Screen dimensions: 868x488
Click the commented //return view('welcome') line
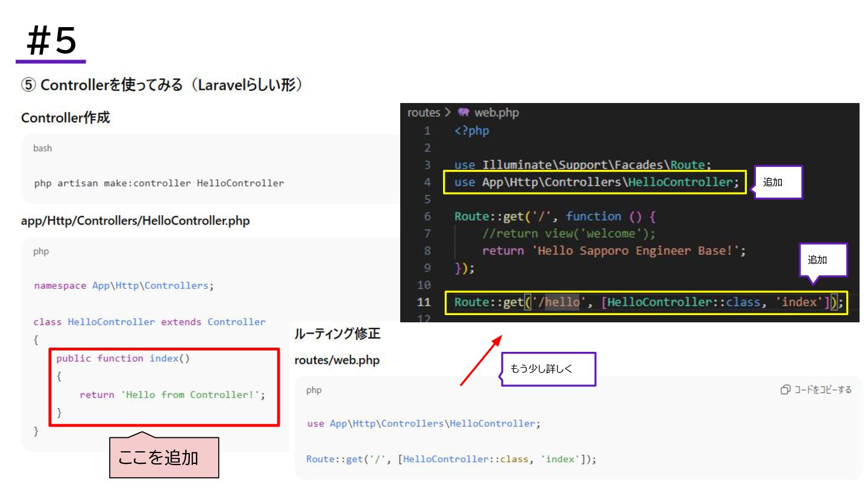click(x=568, y=233)
